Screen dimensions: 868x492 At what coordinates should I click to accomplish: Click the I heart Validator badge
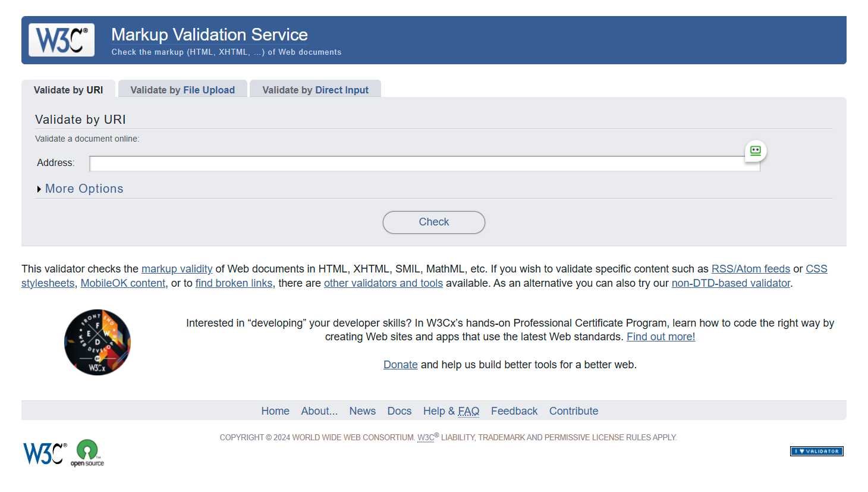(816, 451)
